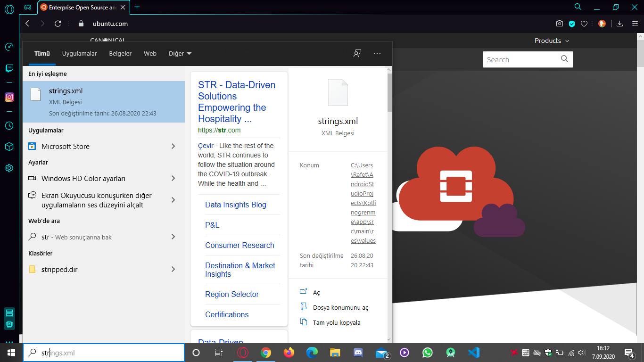The height and width of the screenshot is (362, 644).
Task: Click feedback icon in search panel
Action: click(357, 53)
